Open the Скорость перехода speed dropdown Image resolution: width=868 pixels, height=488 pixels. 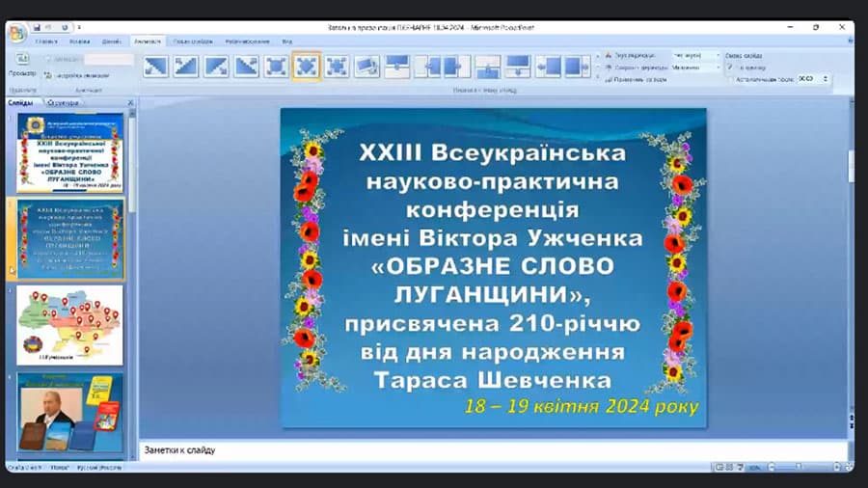click(x=696, y=68)
